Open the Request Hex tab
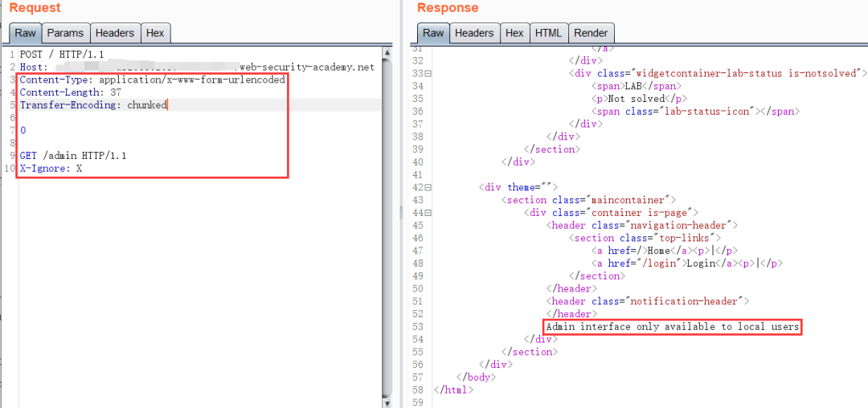Screen dimensions: 868x408 click(x=156, y=33)
